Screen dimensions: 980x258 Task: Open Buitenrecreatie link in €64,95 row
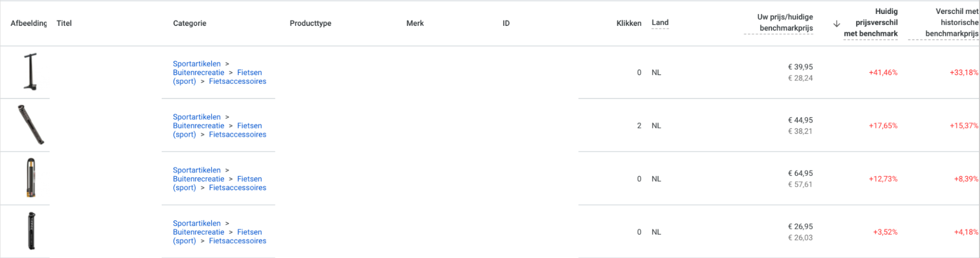click(x=199, y=179)
